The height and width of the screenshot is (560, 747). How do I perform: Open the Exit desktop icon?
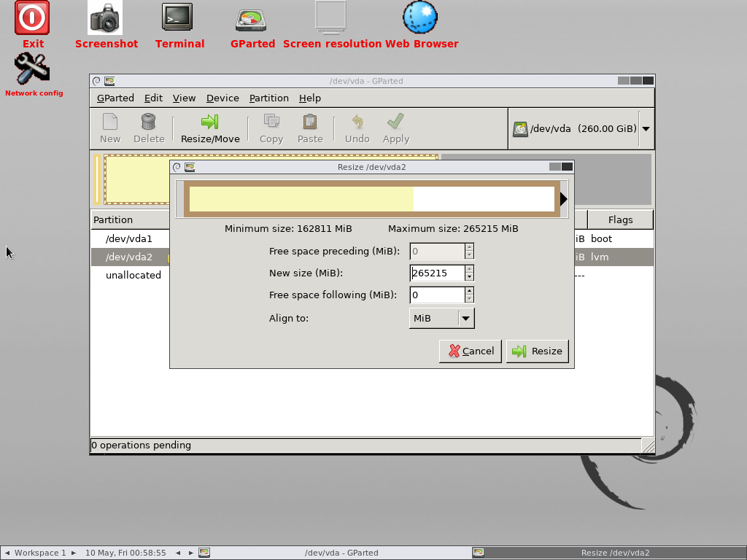(x=33, y=18)
